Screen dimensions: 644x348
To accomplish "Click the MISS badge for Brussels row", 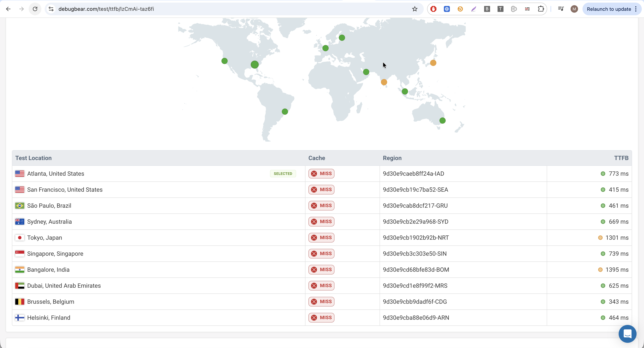I will 321,301.
